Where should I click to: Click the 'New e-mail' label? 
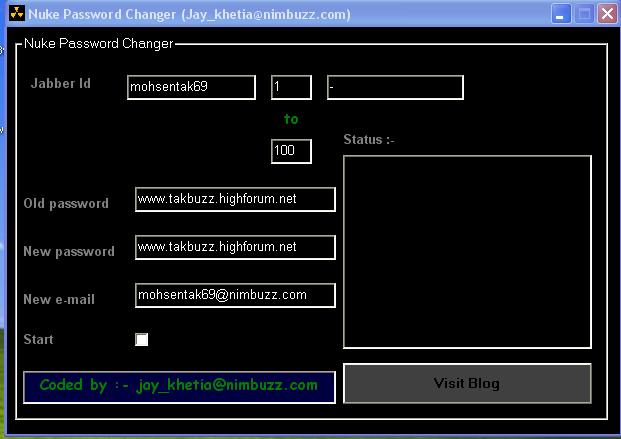[x=59, y=299]
